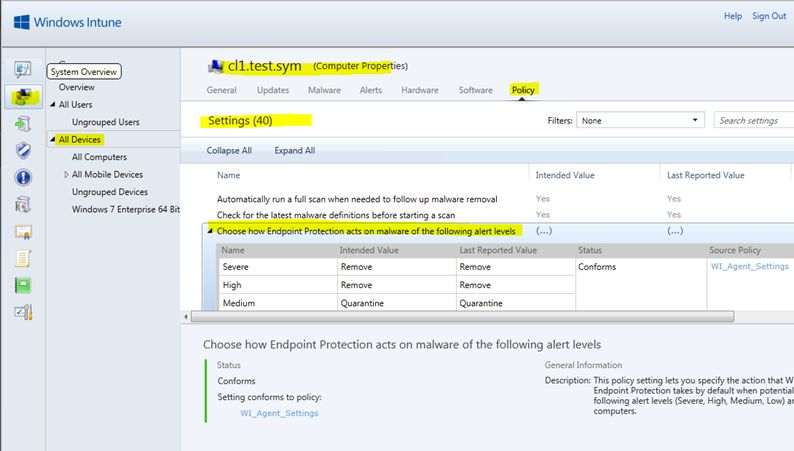794x451 pixels.
Task: Click Expand All settings
Action: tap(295, 150)
